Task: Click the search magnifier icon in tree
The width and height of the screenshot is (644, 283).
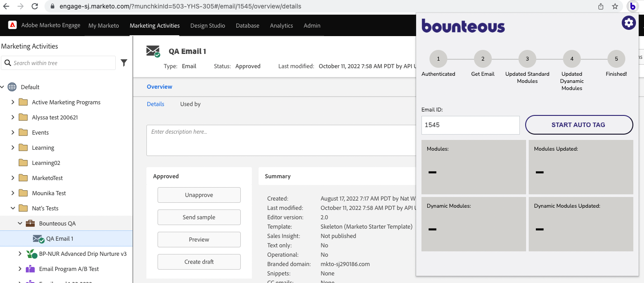Action: (8, 63)
